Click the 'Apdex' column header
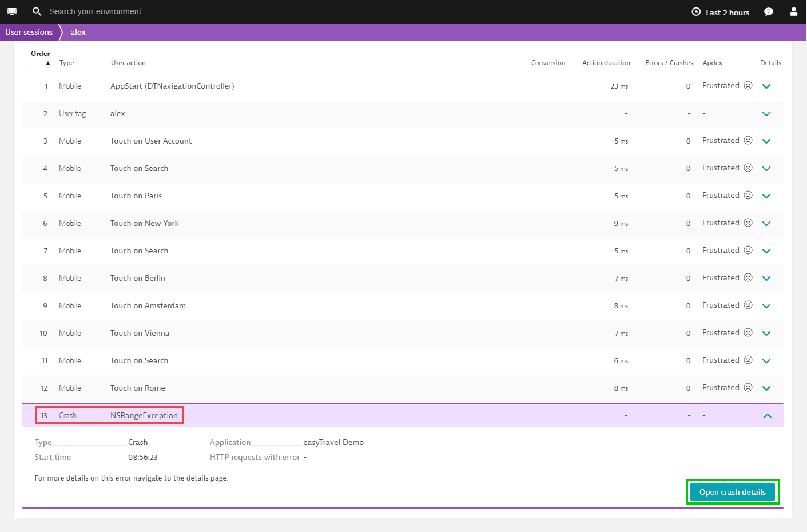The width and height of the screenshot is (807, 532). click(713, 63)
